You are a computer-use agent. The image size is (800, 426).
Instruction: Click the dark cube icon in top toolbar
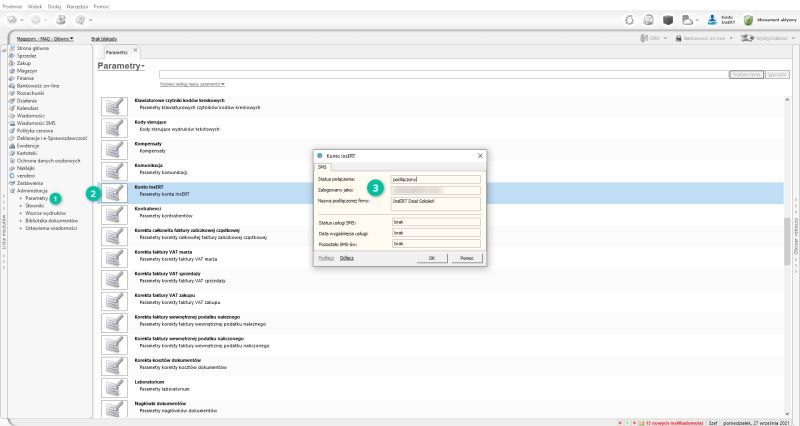668,20
